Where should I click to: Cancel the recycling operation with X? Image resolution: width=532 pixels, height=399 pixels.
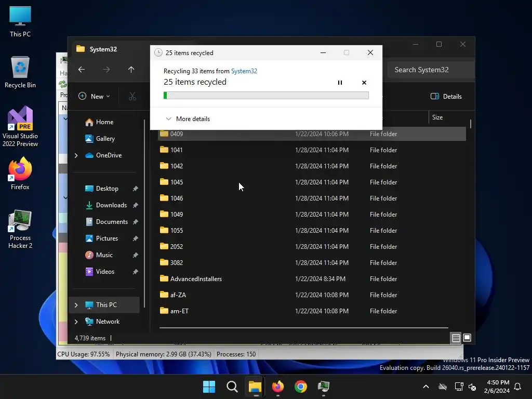click(x=364, y=83)
